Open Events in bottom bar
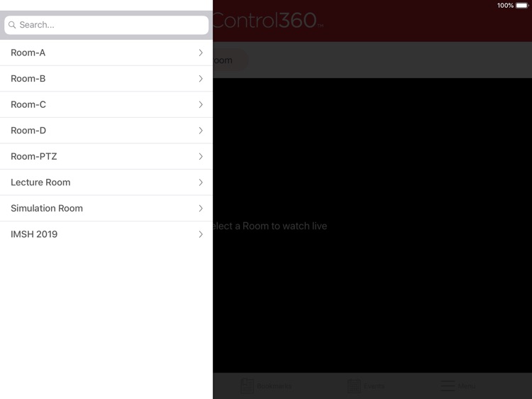Screen dimensions: 532x399 click(366, 386)
